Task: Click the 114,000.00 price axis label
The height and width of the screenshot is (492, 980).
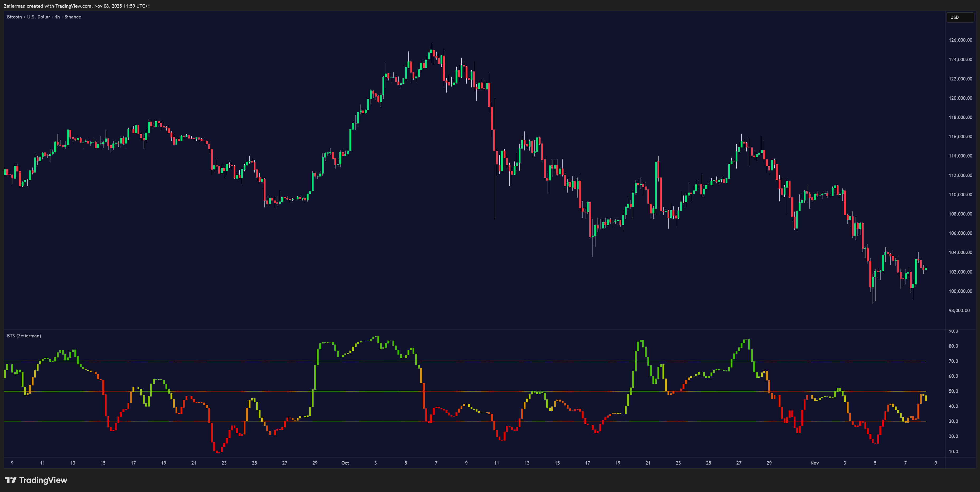Action: click(960, 155)
